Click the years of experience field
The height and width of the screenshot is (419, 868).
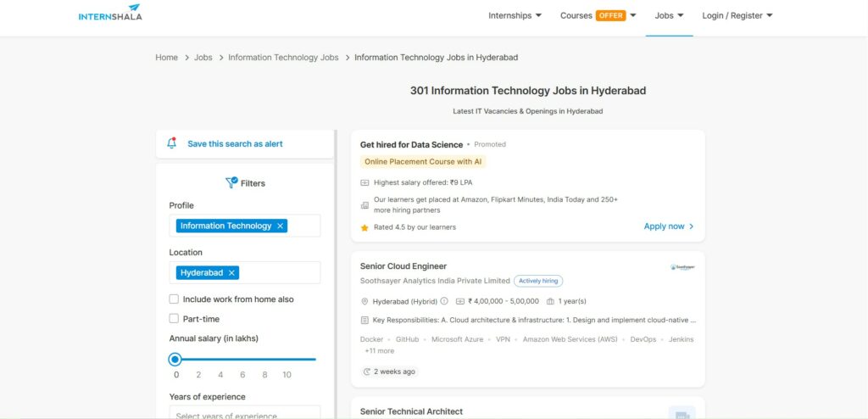(244, 414)
